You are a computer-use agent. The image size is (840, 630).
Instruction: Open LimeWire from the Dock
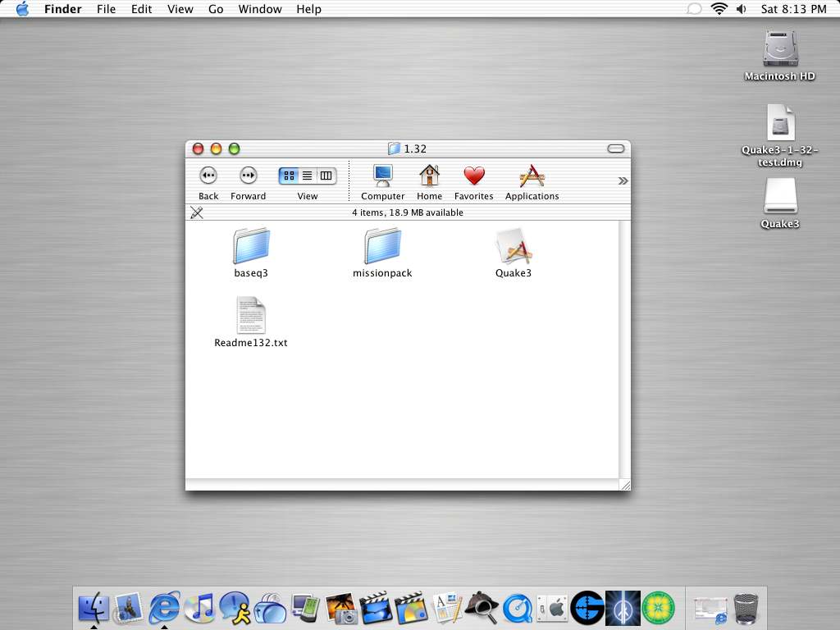(658, 608)
